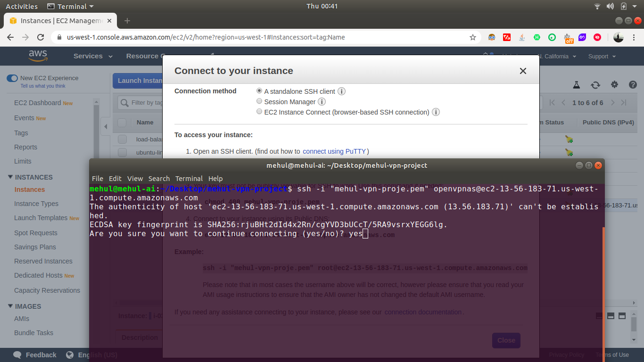Click the AWS logo home icon
Image resolution: width=644 pixels, height=362 pixels.
click(38, 56)
